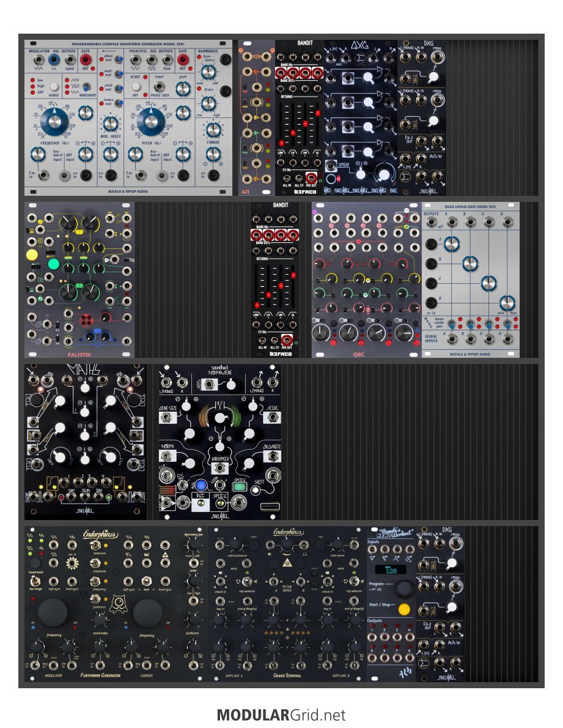563x728 pixels.
Task: Click the SUM output jack on Maths
Action: pyautogui.click(x=85, y=498)
